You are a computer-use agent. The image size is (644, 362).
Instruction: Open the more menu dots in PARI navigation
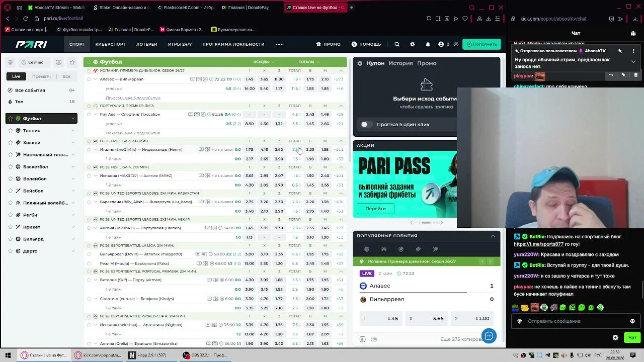[x=279, y=44]
